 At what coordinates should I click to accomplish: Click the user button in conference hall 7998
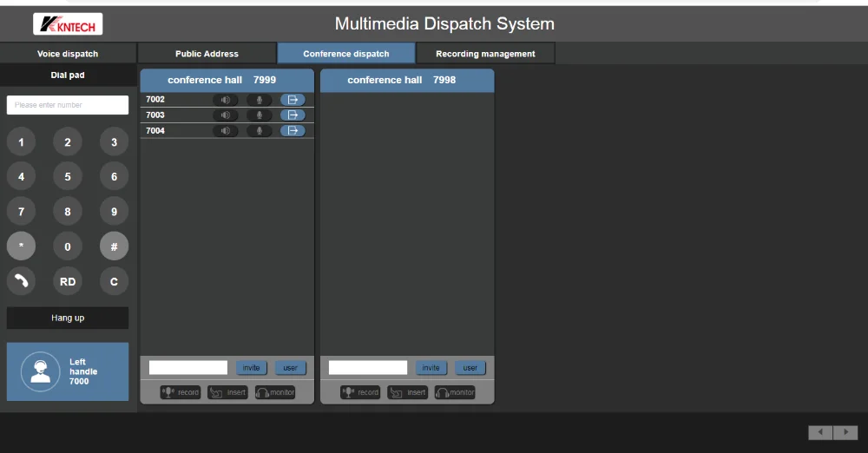[x=470, y=368]
